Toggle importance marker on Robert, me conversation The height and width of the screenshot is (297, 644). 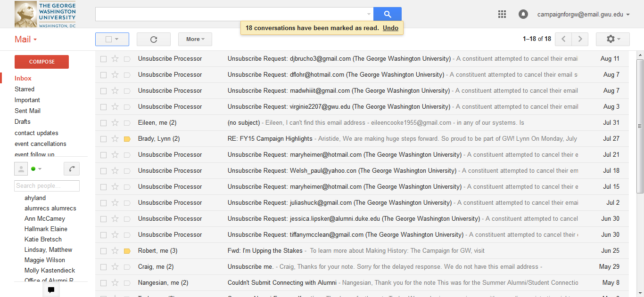[x=127, y=251]
